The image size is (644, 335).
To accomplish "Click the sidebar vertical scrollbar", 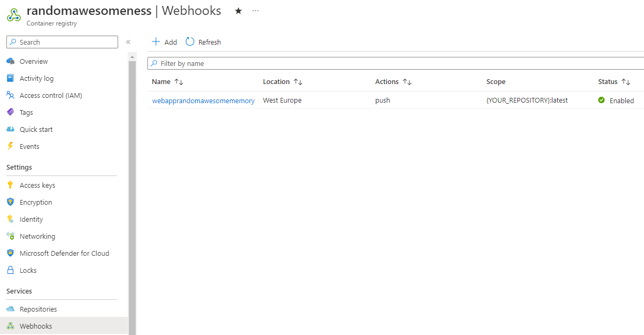I will click(132, 197).
